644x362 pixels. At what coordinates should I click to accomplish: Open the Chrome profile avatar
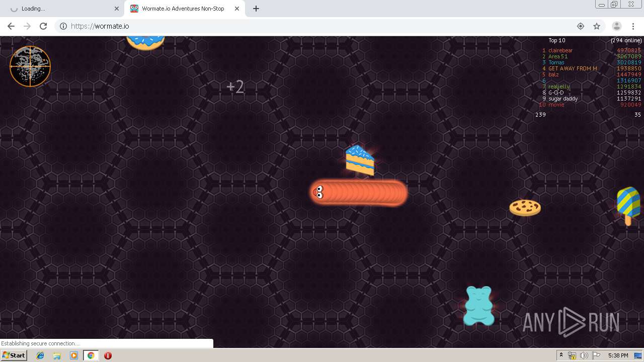[x=616, y=26]
